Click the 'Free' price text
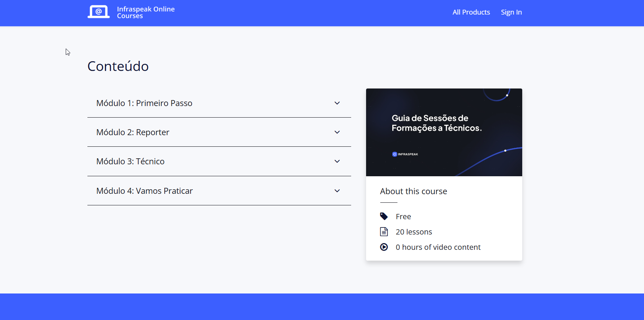This screenshot has height=320, width=644. [403, 217]
